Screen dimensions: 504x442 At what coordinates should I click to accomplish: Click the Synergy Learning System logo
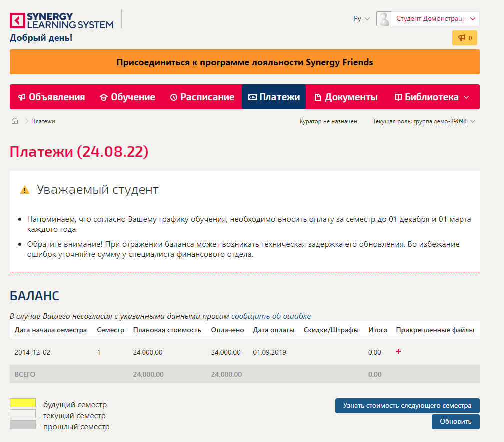click(62, 20)
